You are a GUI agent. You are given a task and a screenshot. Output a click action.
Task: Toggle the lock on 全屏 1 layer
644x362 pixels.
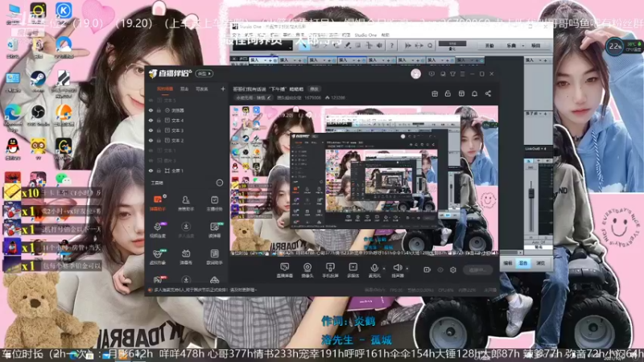(x=159, y=171)
